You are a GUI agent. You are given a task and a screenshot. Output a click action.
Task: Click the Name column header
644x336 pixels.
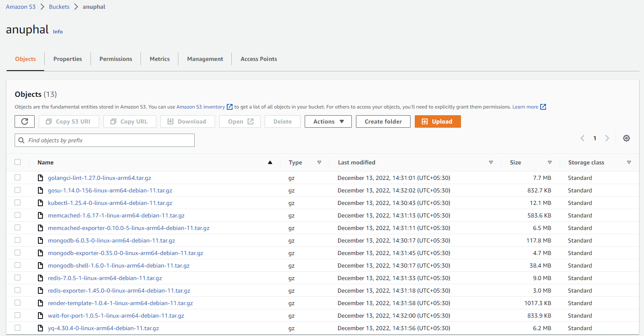45,162
